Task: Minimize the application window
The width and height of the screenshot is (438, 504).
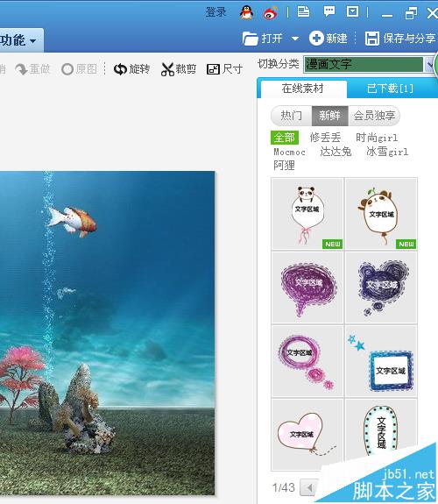Action: [387, 15]
